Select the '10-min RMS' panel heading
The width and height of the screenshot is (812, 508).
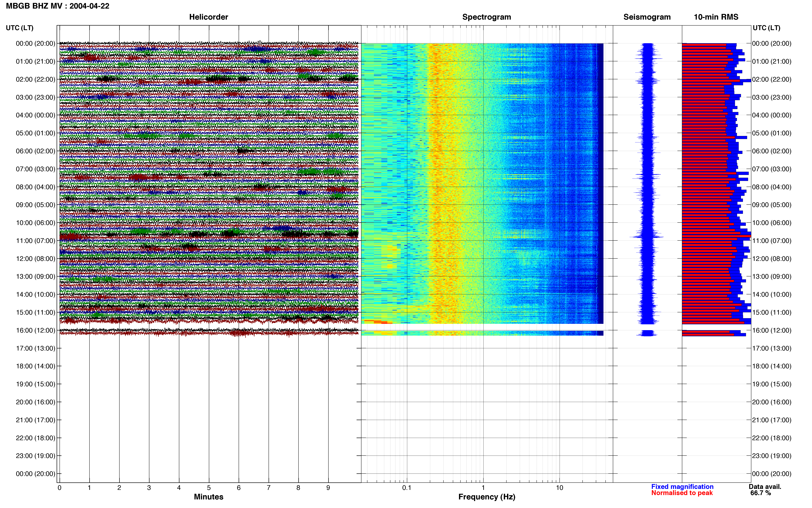point(716,17)
